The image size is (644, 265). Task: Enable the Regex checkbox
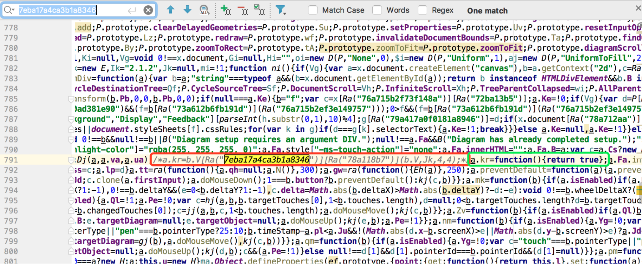click(422, 10)
